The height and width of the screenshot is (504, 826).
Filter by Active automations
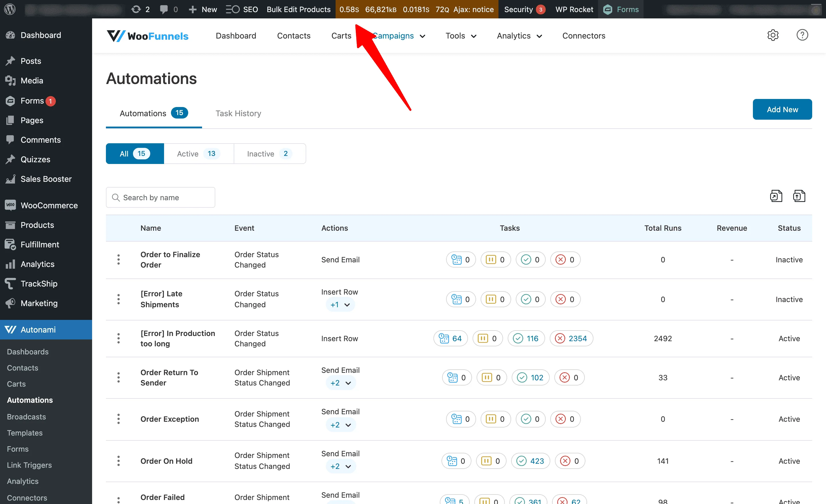click(x=199, y=154)
